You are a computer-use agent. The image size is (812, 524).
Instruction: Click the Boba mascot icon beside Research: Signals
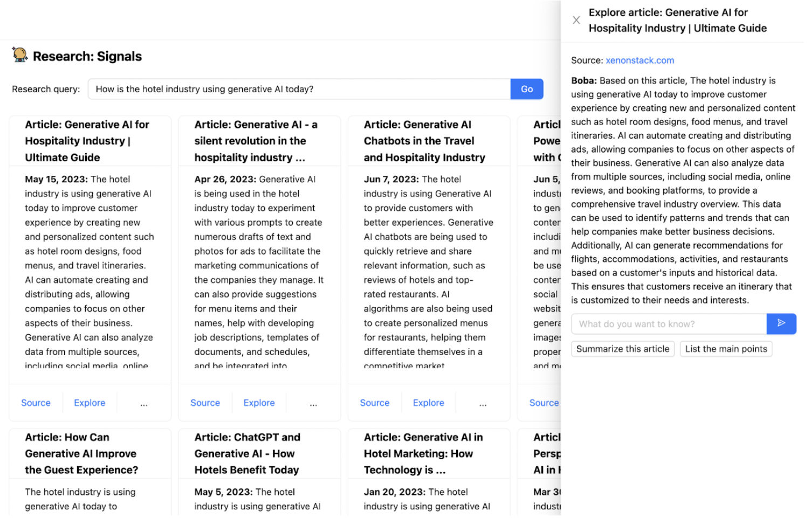coord(20,55)
